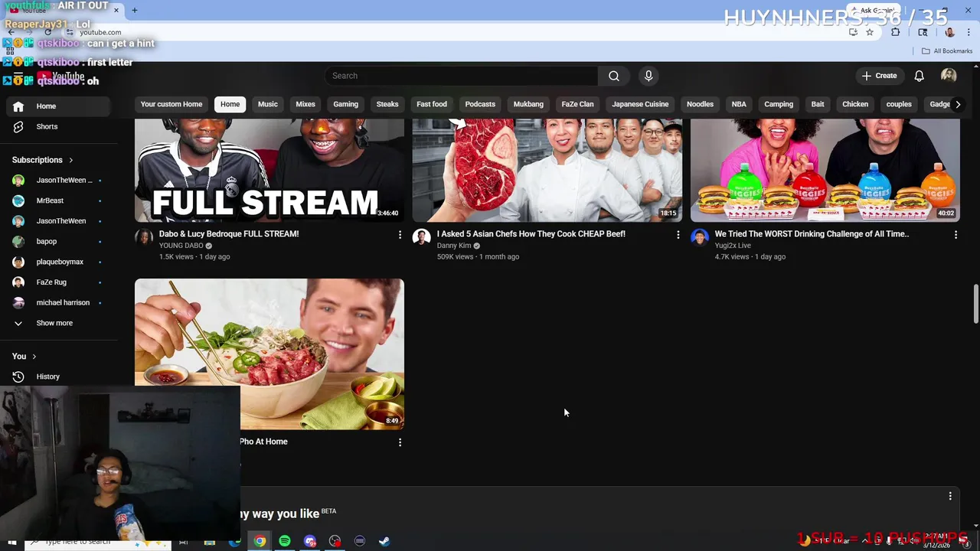This screenshot has height=551, width=980.
Task: Click the Danny Kim channel avatar
Action: (x=421, y=237)
